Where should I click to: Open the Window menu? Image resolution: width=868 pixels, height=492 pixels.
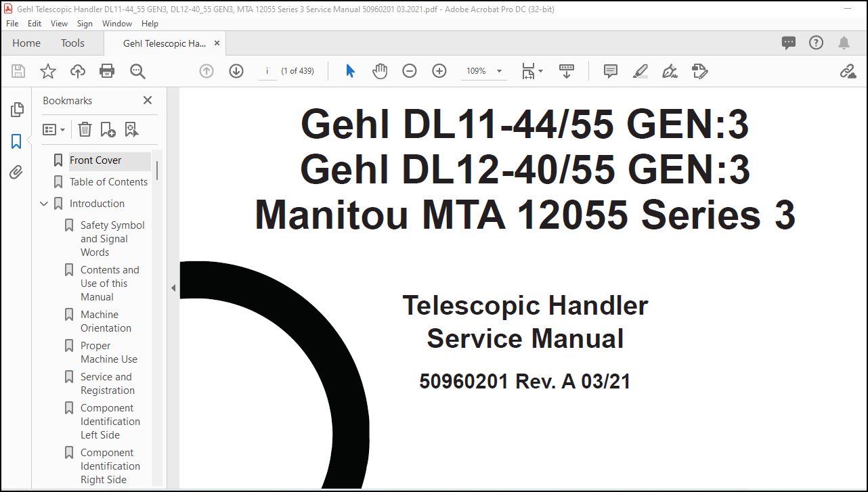117,23
